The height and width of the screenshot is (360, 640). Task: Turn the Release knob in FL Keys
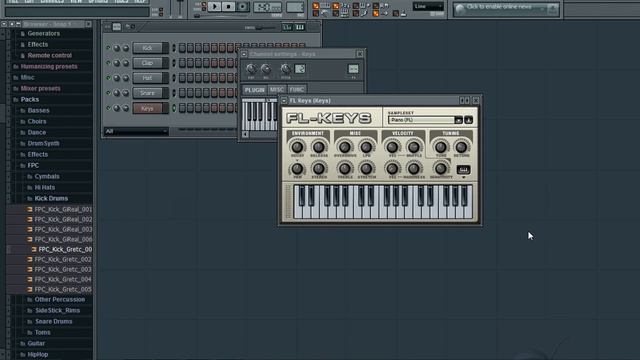click(319, 147)
